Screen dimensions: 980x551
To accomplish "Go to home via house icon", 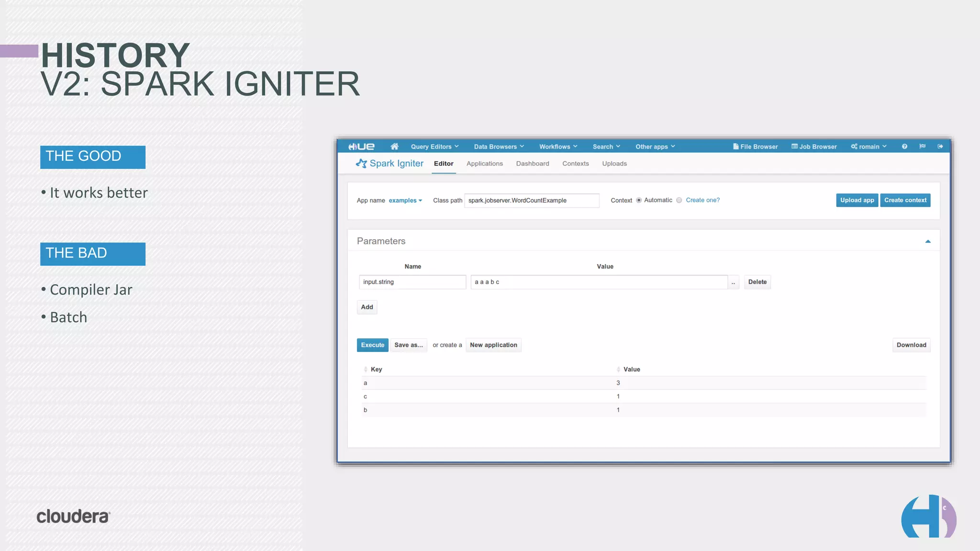I will click(x=394, y=146).
